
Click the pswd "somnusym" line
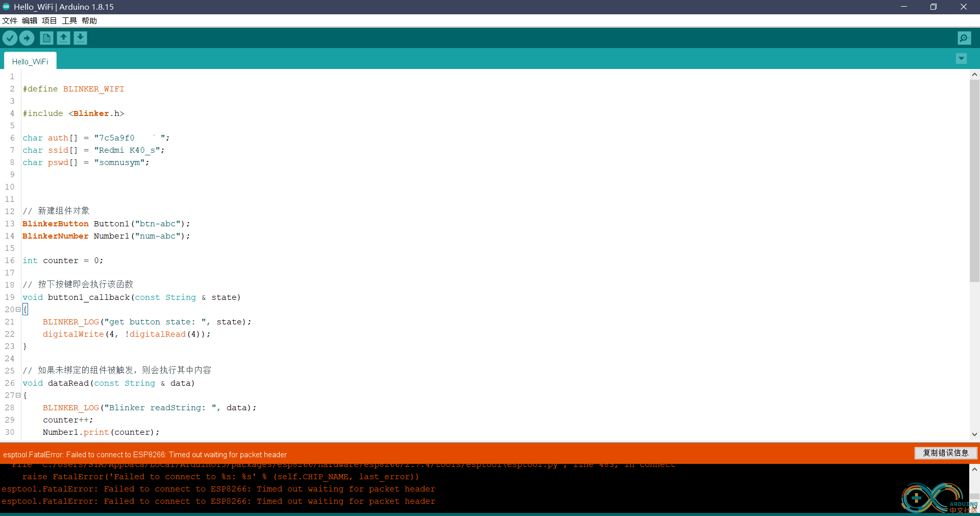point(86,162)
